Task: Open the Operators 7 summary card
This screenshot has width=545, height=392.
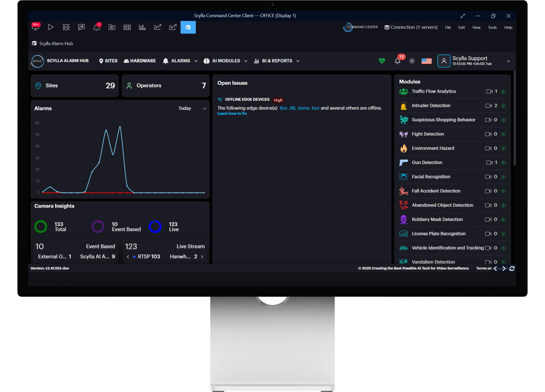Action: pos(166,86)
